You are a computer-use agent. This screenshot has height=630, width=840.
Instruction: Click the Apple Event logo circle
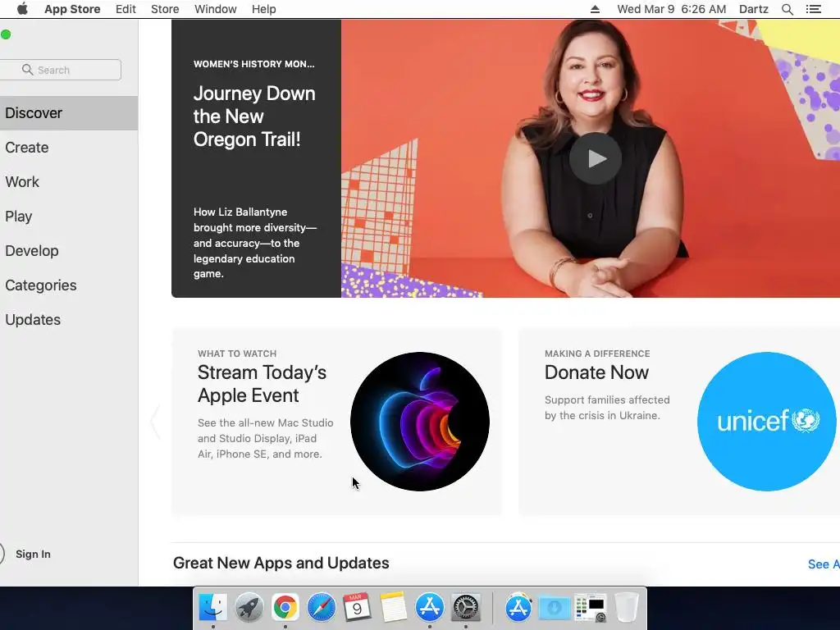point(419,421)
